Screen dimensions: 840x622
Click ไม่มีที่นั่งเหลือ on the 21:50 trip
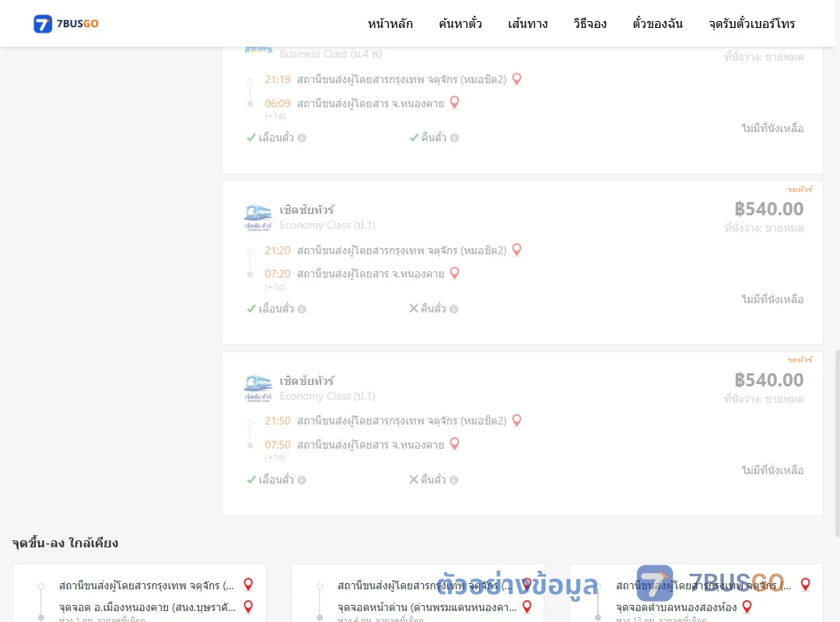[x=772, y=470]
